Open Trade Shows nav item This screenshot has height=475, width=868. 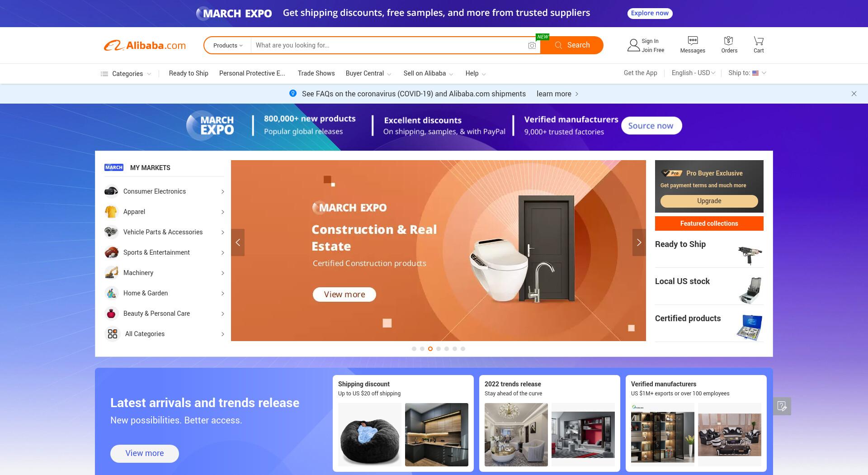pyautogui.click(x=316, y=73)
